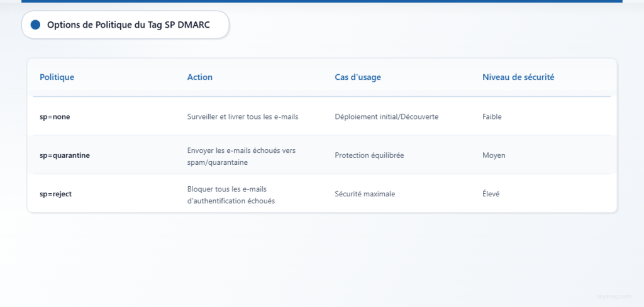Select 'Protection équilibrée' cell
The image size is (644, 307).
click(369, 155)
